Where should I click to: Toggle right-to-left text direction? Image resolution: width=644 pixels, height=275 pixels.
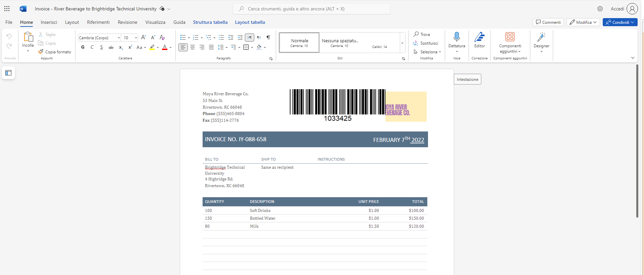pyautogui.click(x=259, y=38)
